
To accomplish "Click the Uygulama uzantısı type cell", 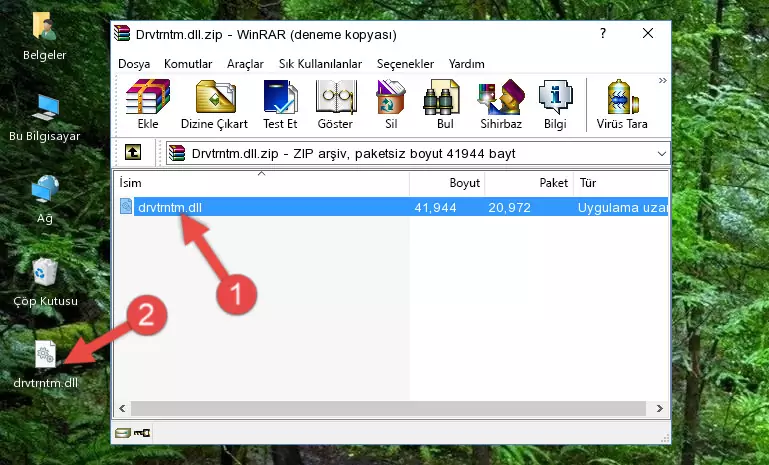I will [x=622, y=207].
